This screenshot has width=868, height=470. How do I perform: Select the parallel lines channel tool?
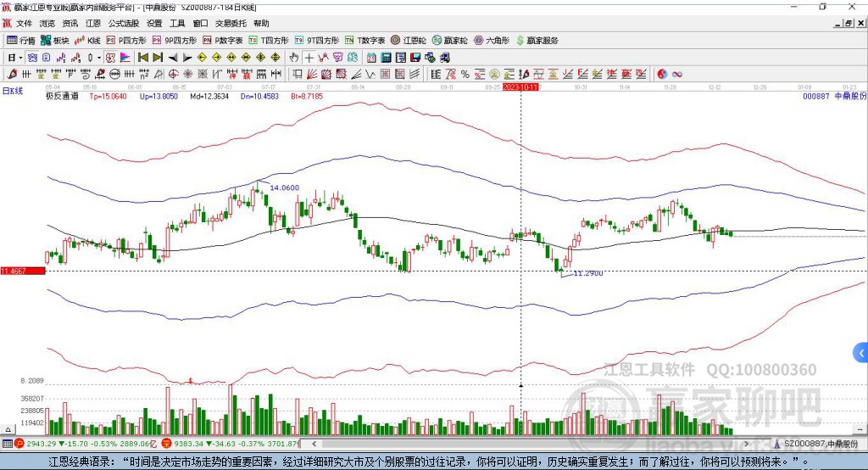point(415,74)
